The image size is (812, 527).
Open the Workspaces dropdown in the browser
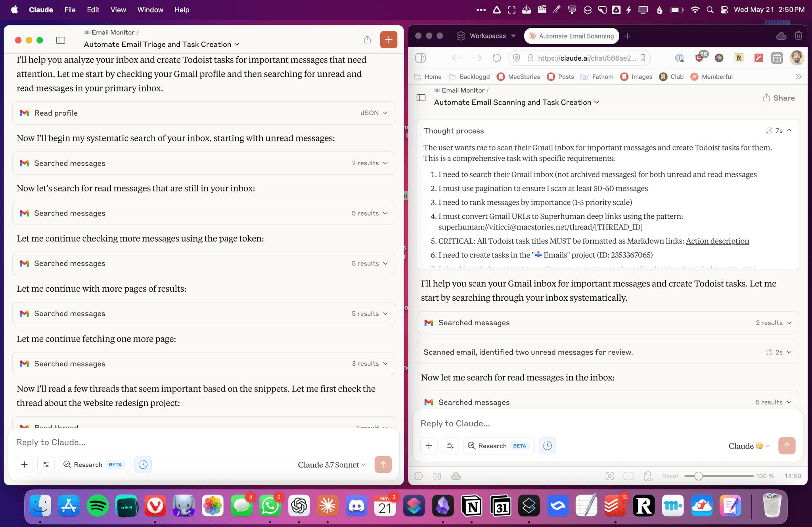click(x=486, y=36)
